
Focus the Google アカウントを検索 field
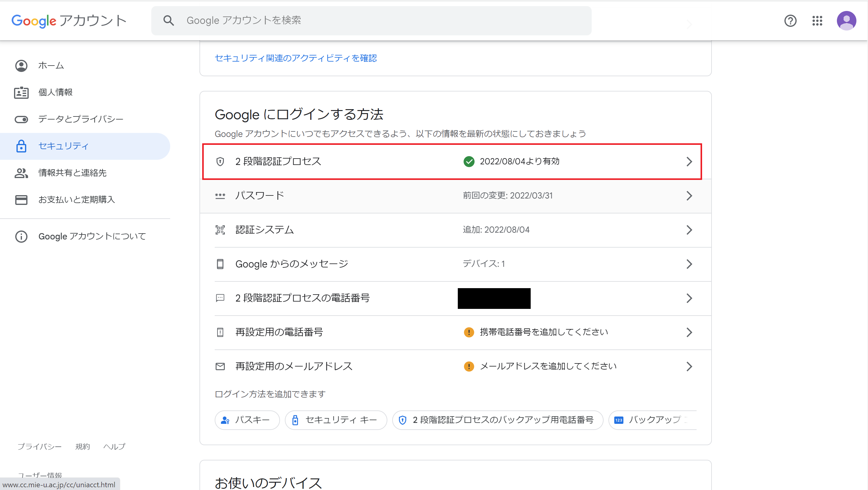[371, 20]
